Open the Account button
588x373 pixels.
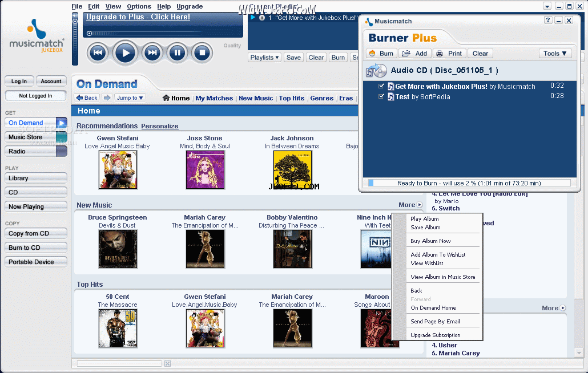(x=51, y=81)
